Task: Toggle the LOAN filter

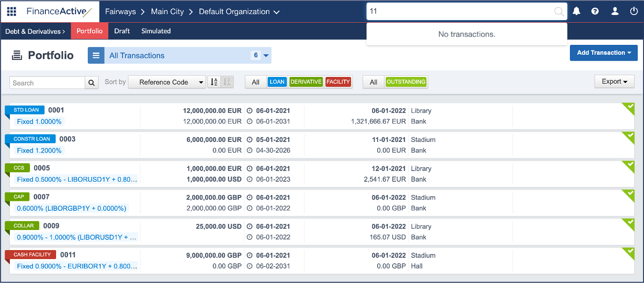Action: coord(277,82)
